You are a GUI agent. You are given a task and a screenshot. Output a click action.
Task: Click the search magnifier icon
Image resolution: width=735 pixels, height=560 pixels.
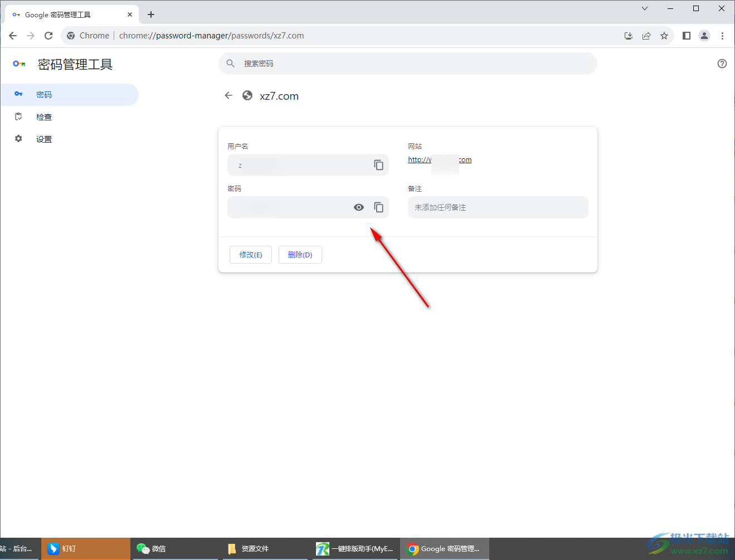231,64
